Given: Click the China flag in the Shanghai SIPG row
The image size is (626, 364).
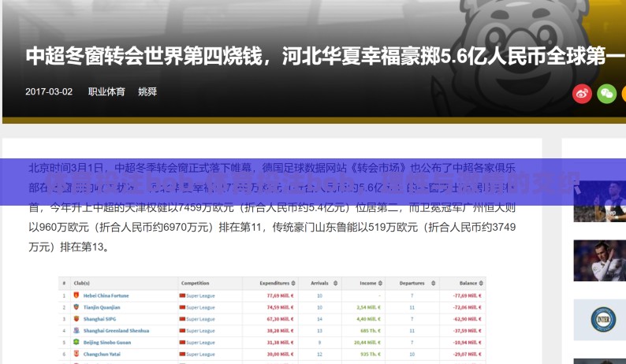Looking at the screenshot, I should click(x=182, y=319).
